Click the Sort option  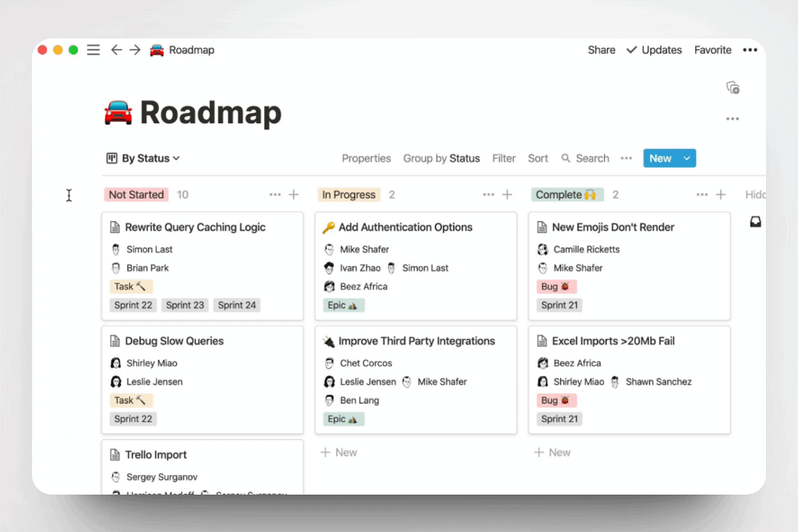(538, 158)
